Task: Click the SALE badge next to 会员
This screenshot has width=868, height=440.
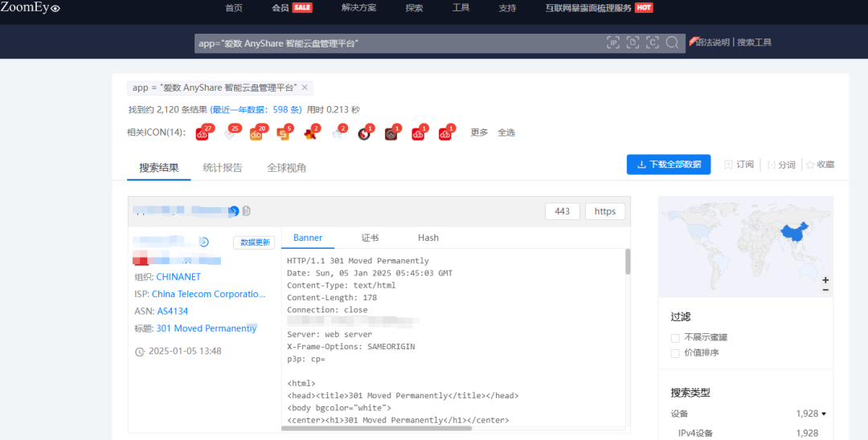Action: tap(302, 8)
